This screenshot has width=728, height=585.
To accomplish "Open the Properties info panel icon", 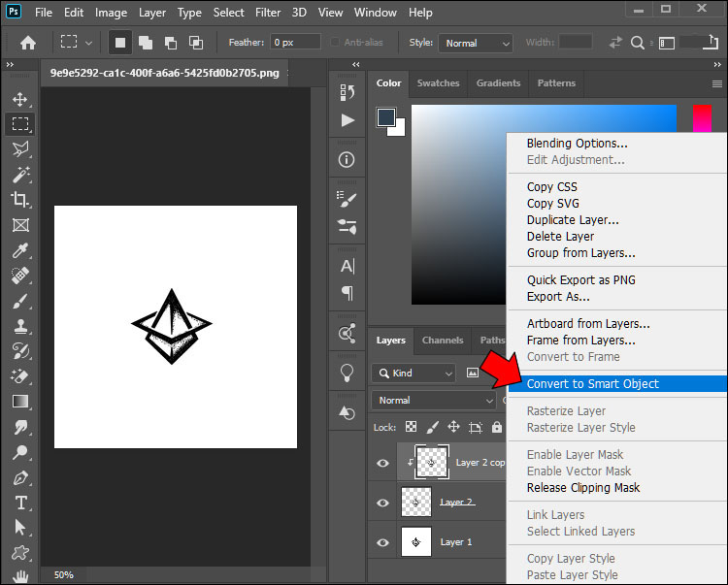I will tap(347, 160).
